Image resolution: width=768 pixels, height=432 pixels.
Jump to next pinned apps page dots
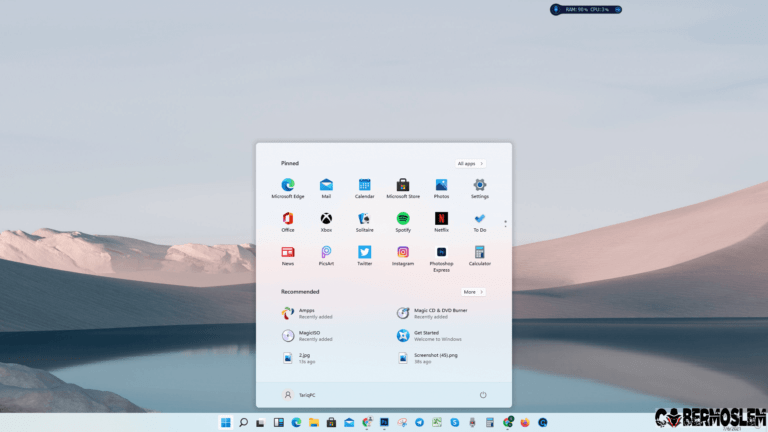coord(505,224)
